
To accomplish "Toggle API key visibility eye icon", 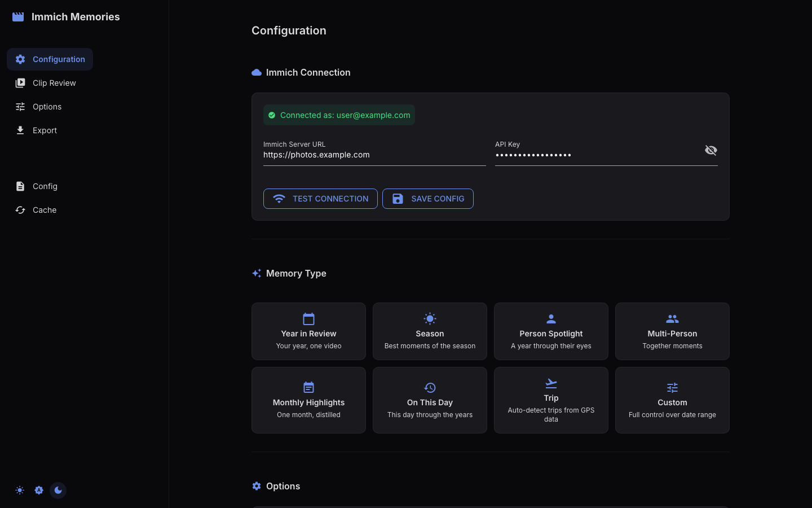I will point(711,150).
